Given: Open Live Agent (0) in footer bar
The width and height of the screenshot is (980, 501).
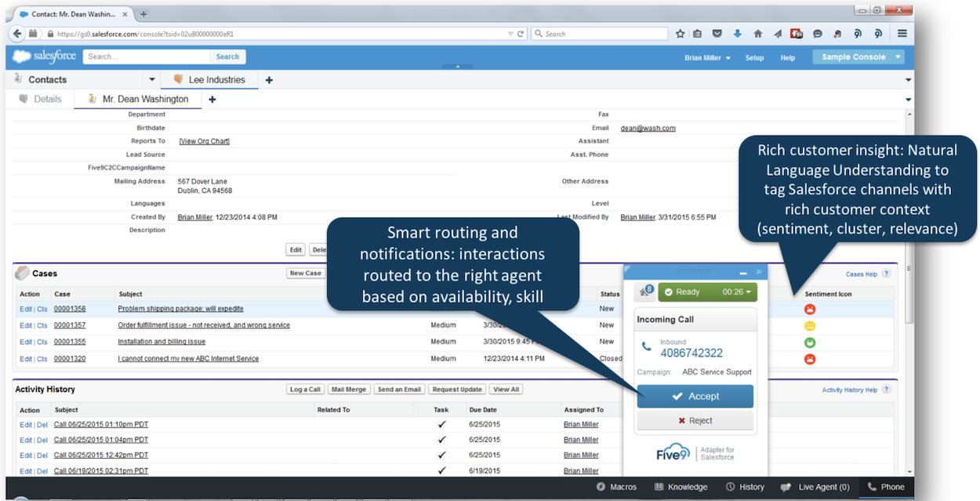Looking at the screenshot, I should coord(815,487).
